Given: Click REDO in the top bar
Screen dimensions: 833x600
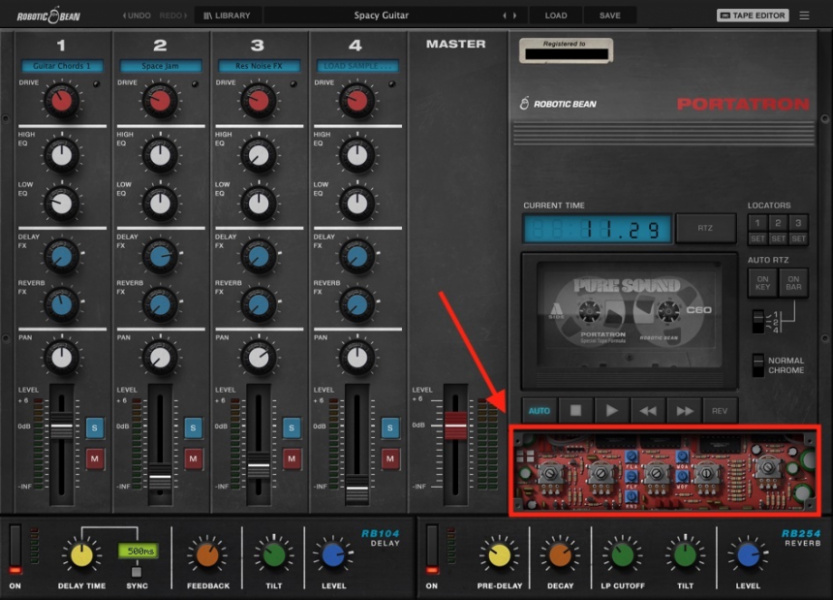Looking at the screenshot, I should (173, 15).
